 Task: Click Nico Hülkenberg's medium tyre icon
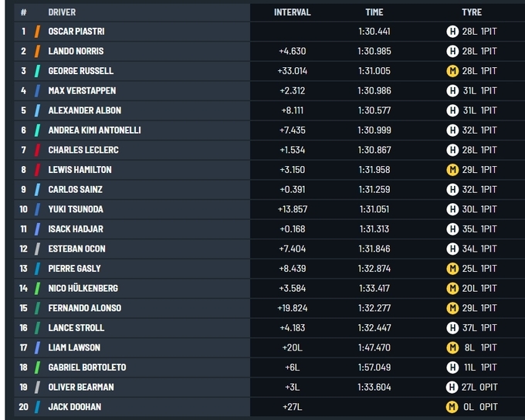click(x=452, y=289)
